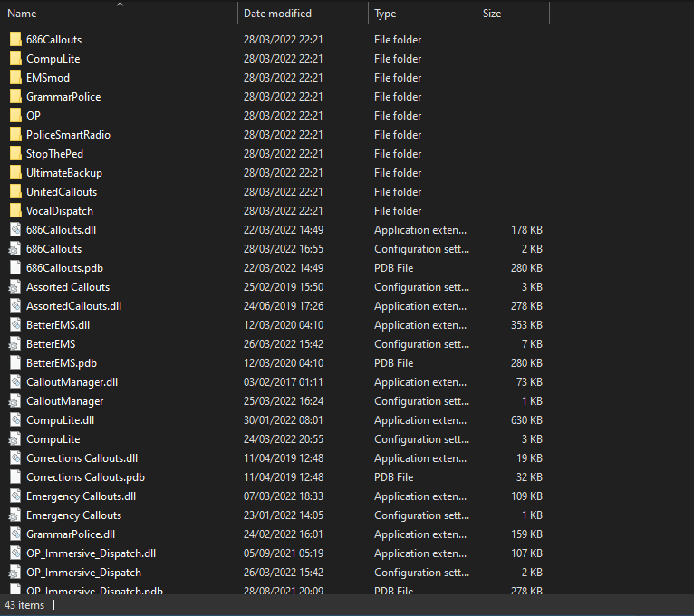Select the AssortedCallouts.dll file icon
The image size is (694, 616).
tap(15, 306)
